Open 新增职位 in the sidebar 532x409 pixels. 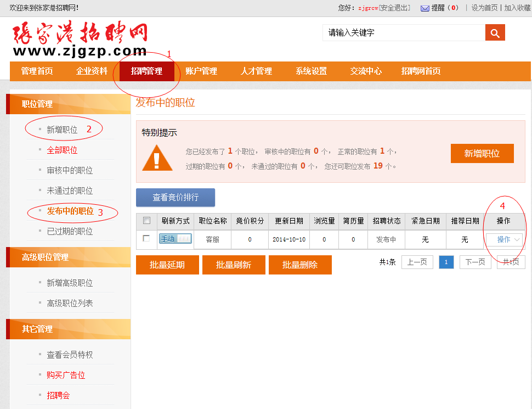(62, 130)
